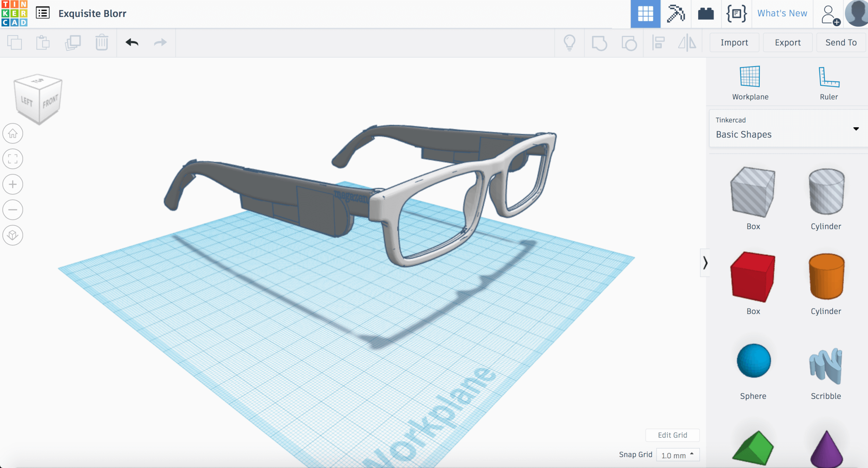Click the Edit Grid button
The image size is (868, 468).
672,435
